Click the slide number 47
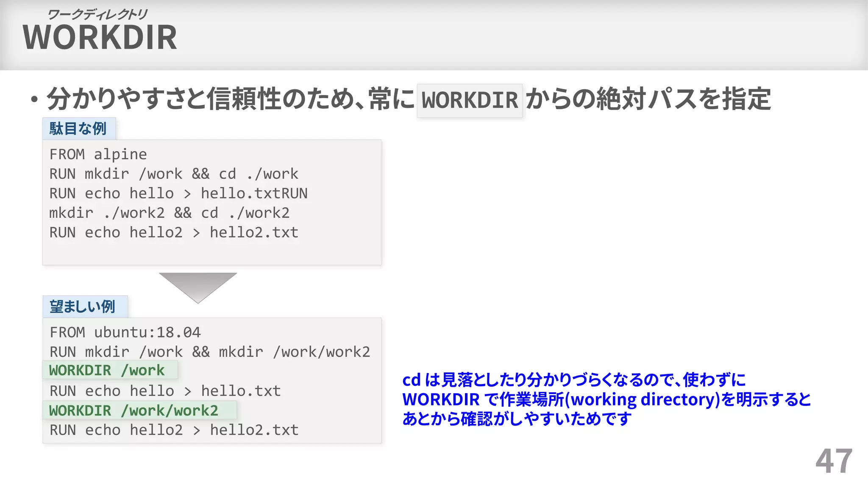Image resolution: width=868 pixels, height=488 pixels. [834, 461]
